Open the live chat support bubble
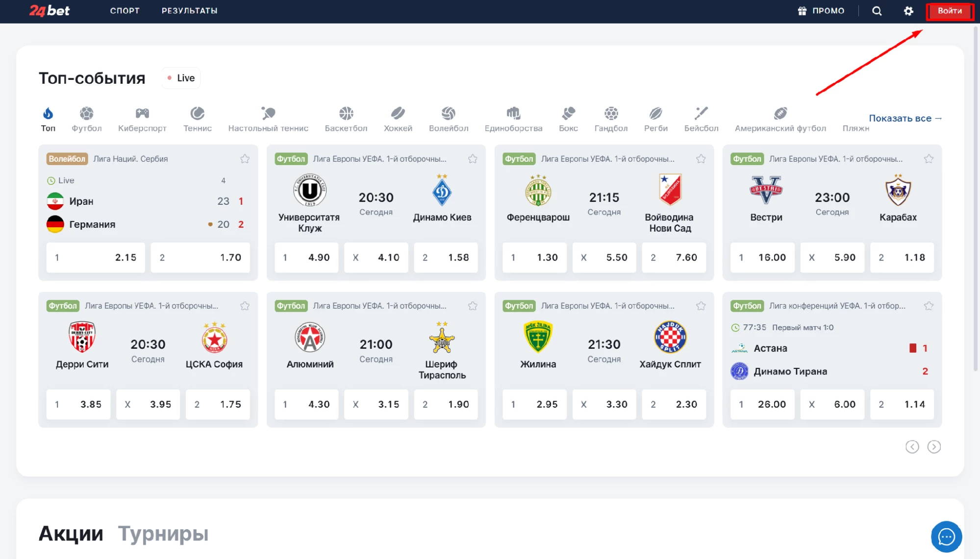The image size is (980, 559). coord(946,536)
